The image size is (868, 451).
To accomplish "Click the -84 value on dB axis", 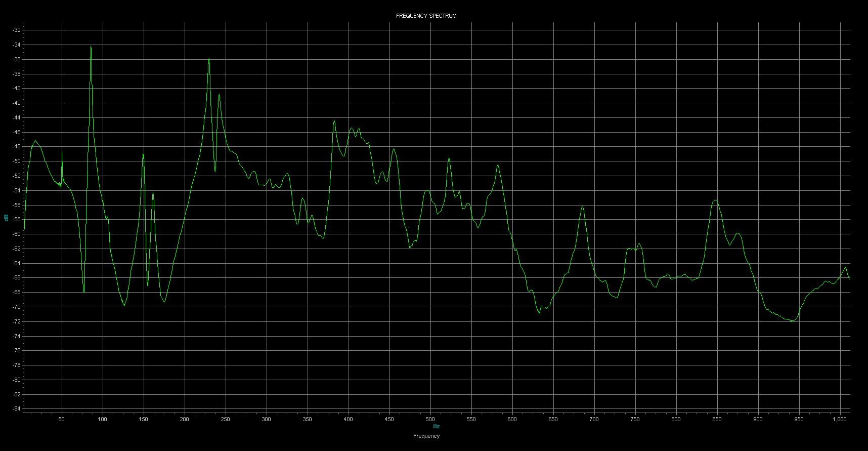I will click(x=17, y=409).
